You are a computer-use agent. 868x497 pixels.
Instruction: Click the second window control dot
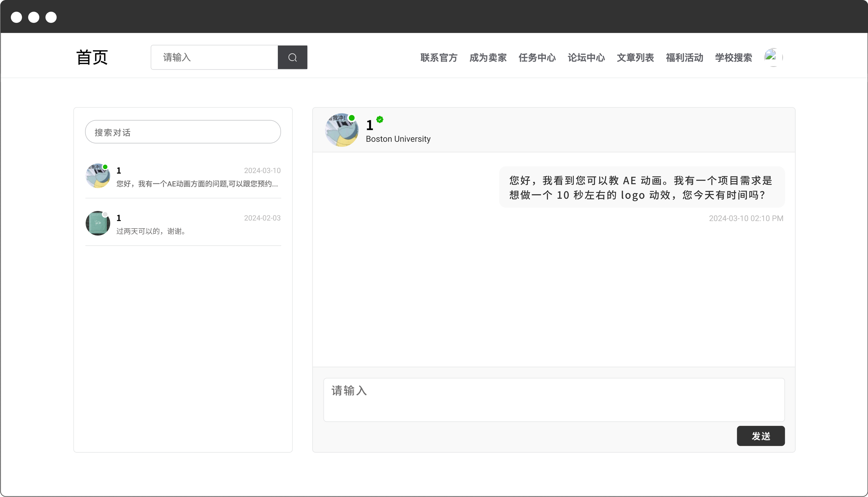pos(34,17)
